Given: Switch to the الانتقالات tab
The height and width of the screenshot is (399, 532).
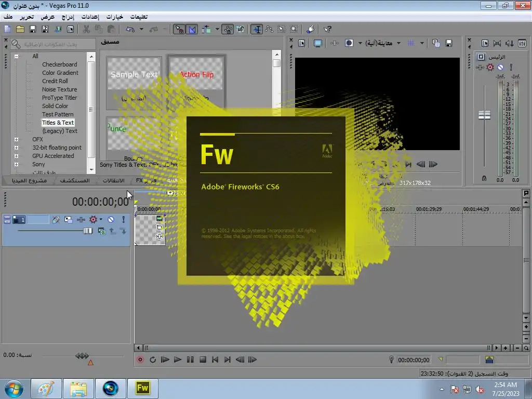Looking at the screenshot, I should [114, 180].
